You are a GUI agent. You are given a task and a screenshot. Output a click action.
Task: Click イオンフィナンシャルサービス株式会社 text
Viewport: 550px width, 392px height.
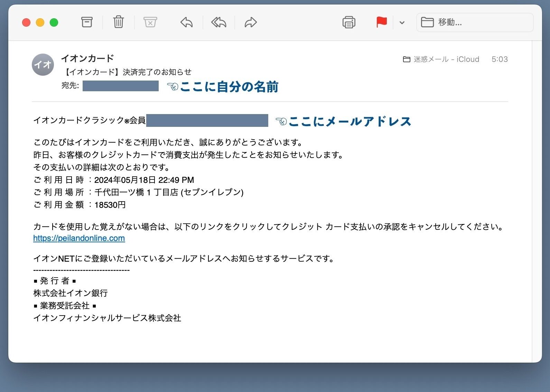coord(107,318)
